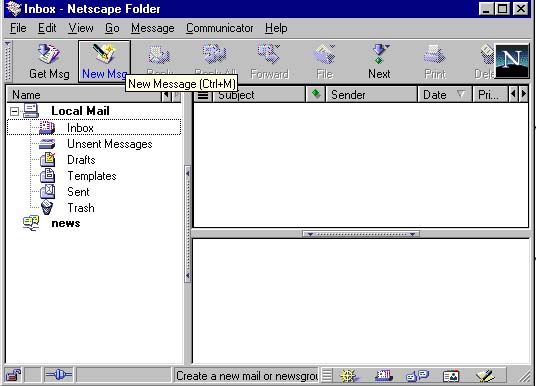Screen dimensions: 536x386
Task: Select the Inbox folder
Action: coord(94,128)
